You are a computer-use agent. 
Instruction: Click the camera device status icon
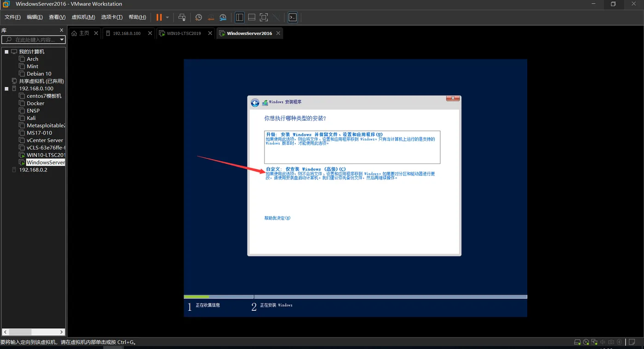point(611,342)
